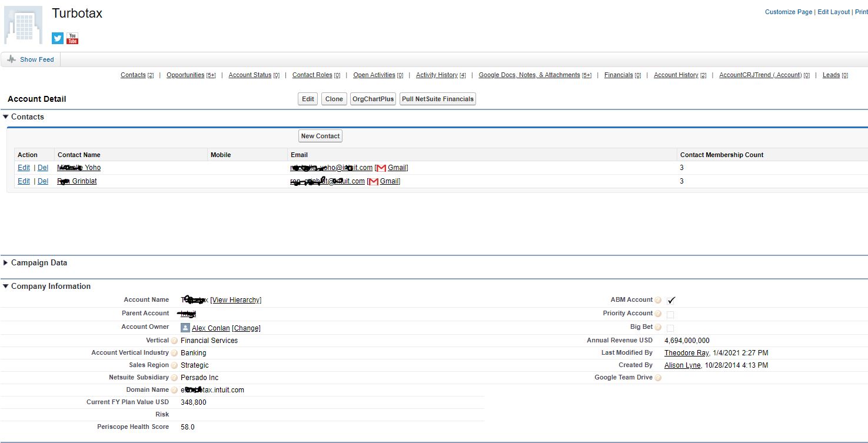Jump to Open Activities related list
The width and height of the screenshot is (868, 443).
378,75
